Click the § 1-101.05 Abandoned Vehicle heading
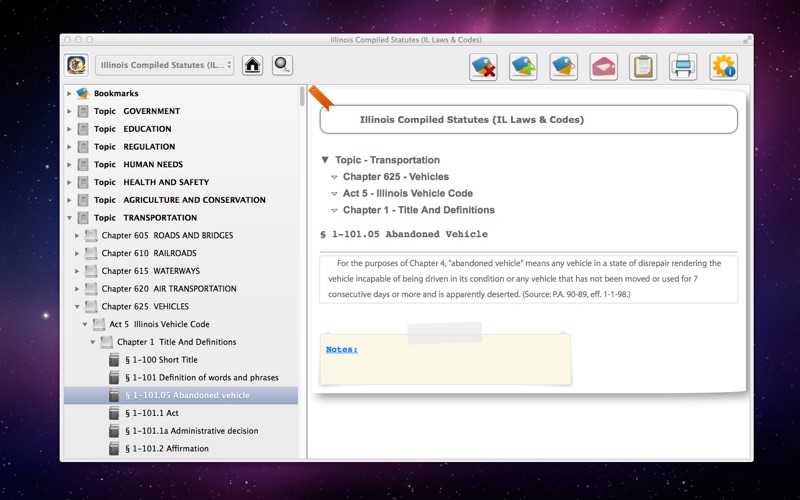This screenshot has height=500, width=800. coord(404,234)
